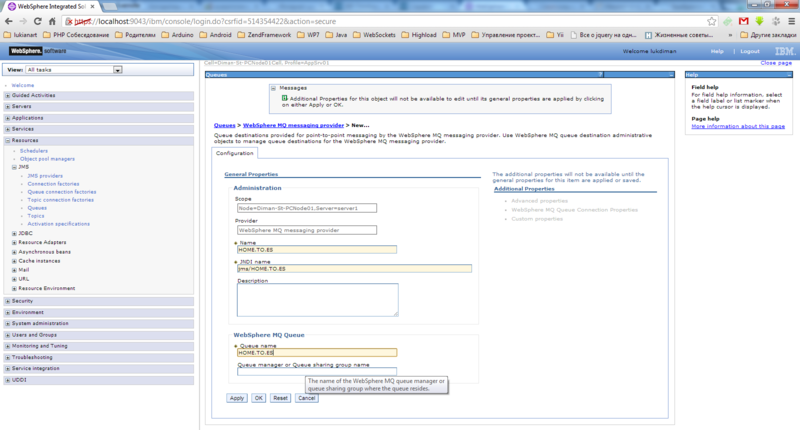Minimize the Queues portlet with its dash icon
800x430 pixels.
point(671,75)
